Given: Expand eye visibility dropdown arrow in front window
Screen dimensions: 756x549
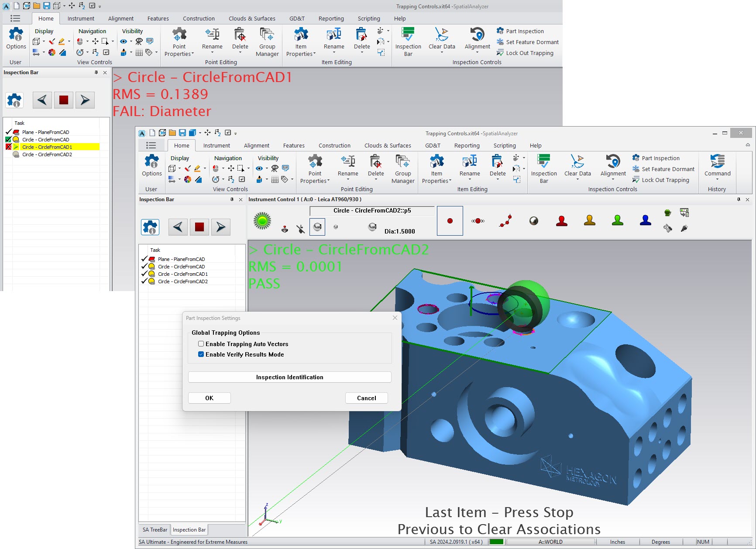Looking at the screenshot, I should coord(267,168).
